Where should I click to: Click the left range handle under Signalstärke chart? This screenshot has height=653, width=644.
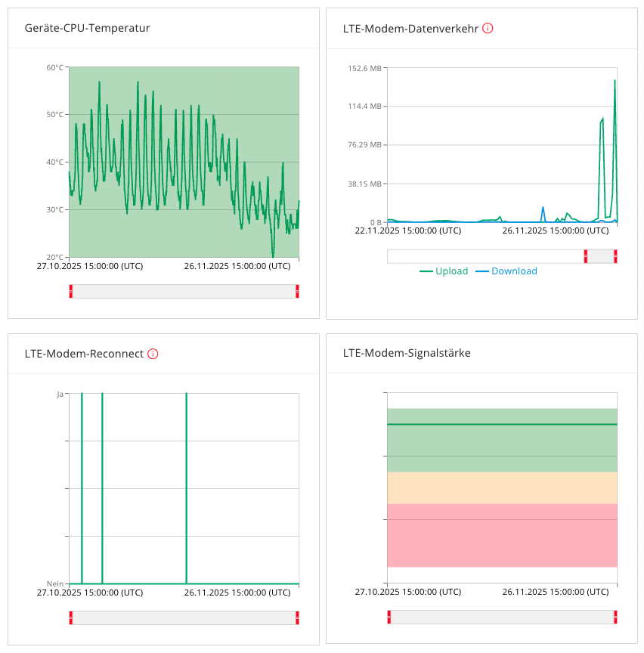[x=389, y=617]
